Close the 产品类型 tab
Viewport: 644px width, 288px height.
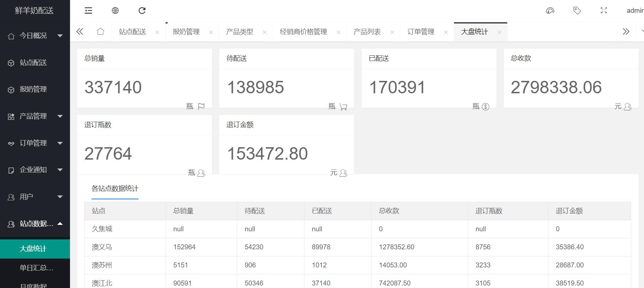pos(265,32)
